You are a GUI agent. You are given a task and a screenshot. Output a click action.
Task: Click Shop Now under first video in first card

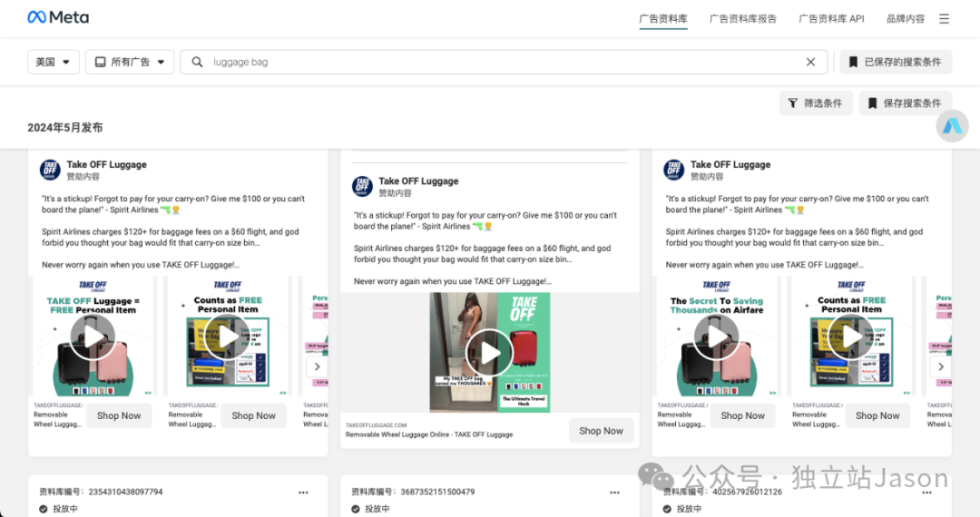119,415
